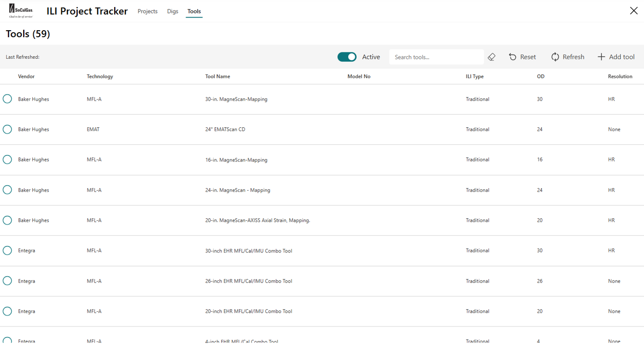This screenshot has width=644, height=344.
Task: Click the None resolution in the EMATScan row
Action: coord(614,129)
